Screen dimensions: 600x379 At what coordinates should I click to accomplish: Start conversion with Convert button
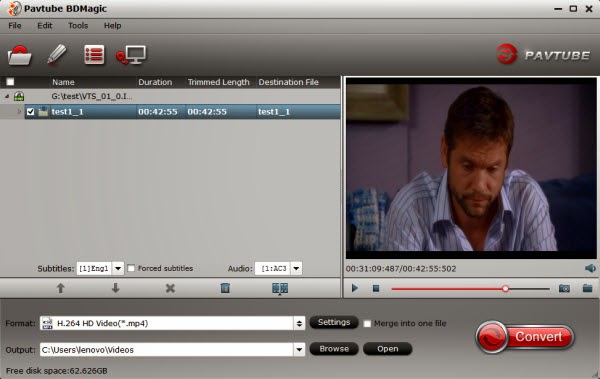click(525, 337)
